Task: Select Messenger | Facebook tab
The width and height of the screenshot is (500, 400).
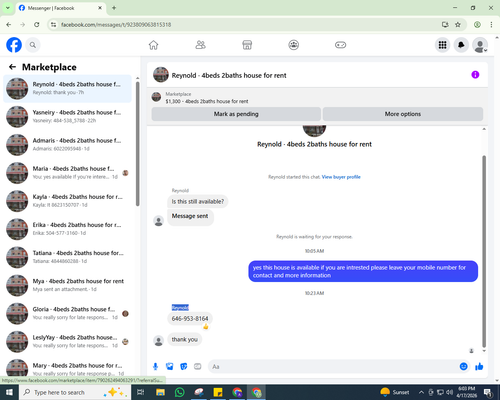Action: (61, 8)
